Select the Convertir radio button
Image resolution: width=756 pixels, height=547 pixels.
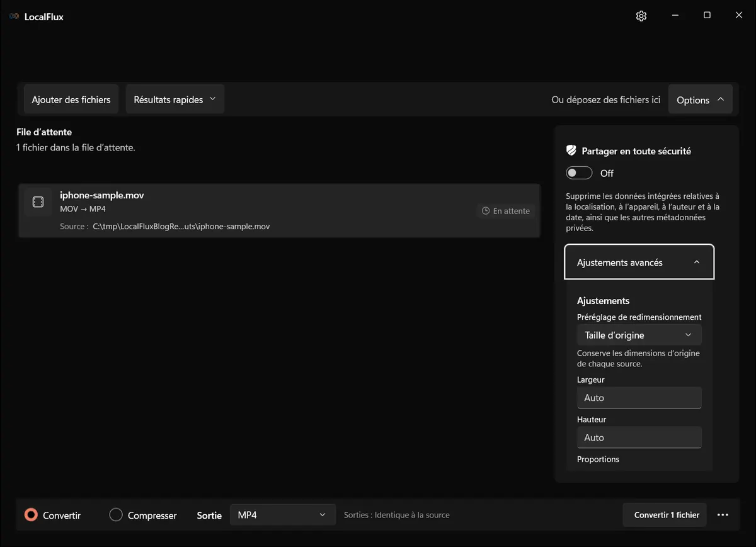pos(31,515)
